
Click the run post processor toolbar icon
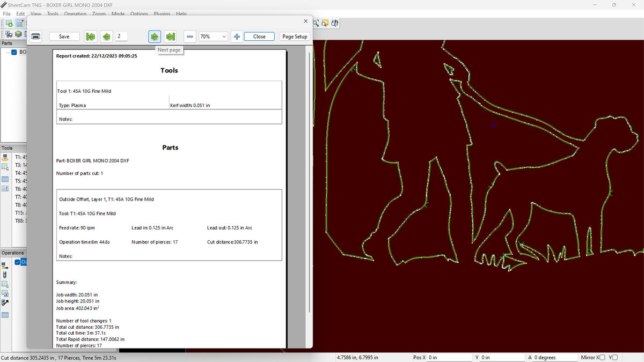tap(9, 23)
